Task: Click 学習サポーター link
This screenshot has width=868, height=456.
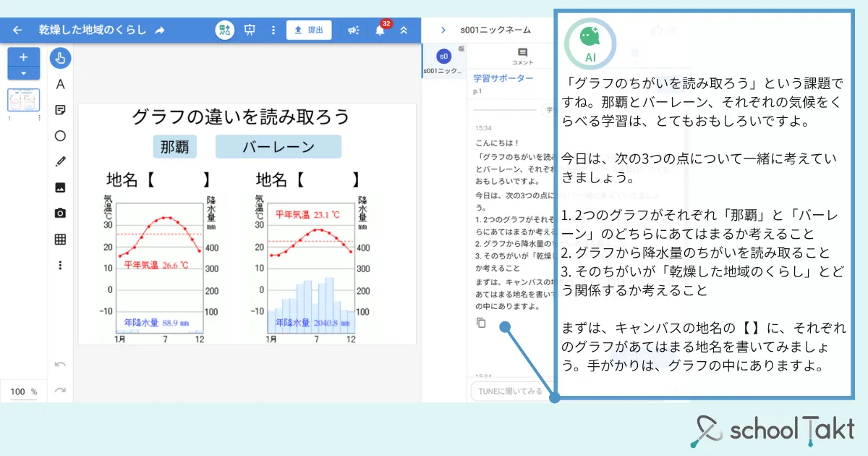Action: tap(503, 78)
